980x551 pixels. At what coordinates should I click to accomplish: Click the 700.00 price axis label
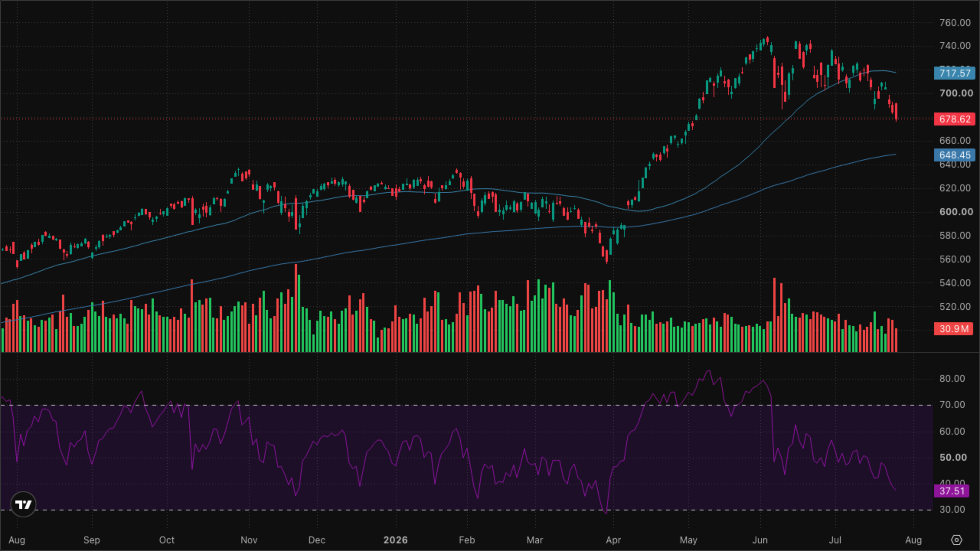956,93
